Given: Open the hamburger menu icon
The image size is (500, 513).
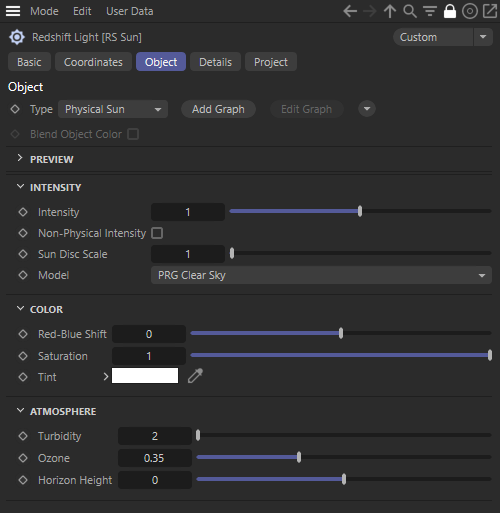Looking at the screenshot, I should pyautogui.click(x=13, y=11).
